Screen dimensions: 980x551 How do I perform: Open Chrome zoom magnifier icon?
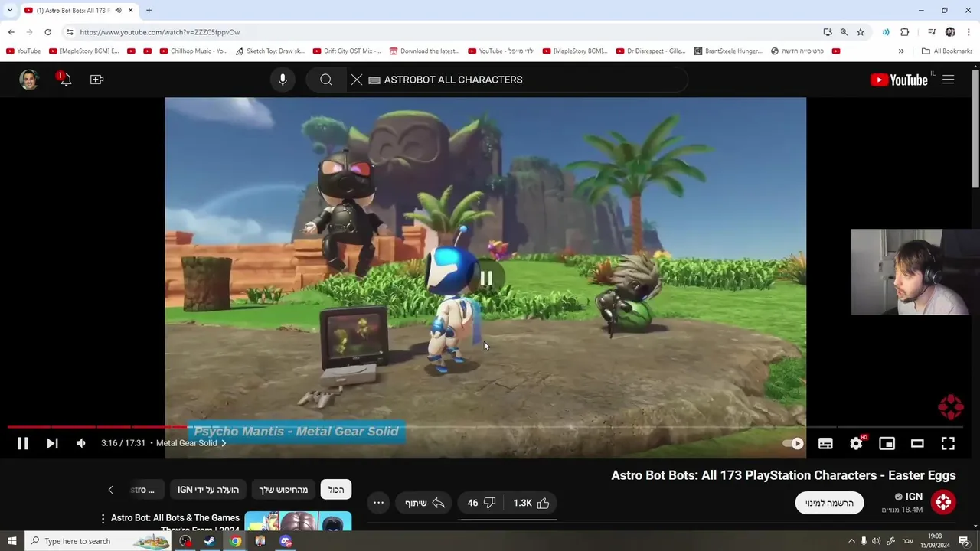pos(844,32)
